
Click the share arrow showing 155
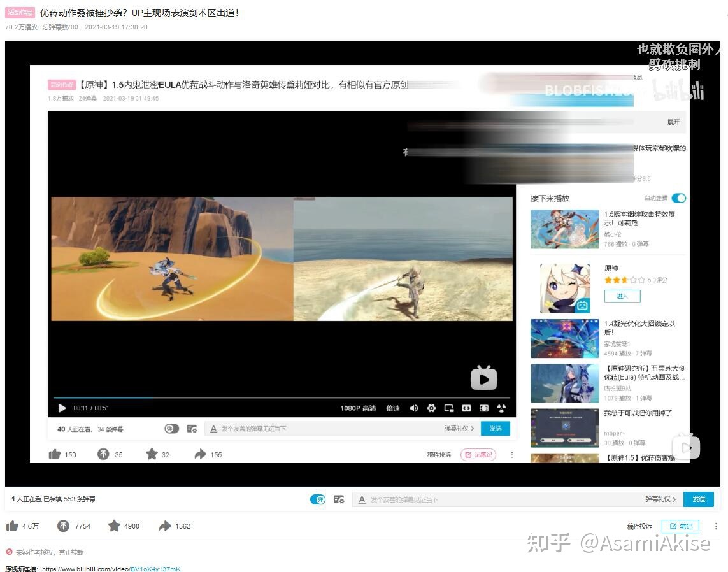pos(200,454)
